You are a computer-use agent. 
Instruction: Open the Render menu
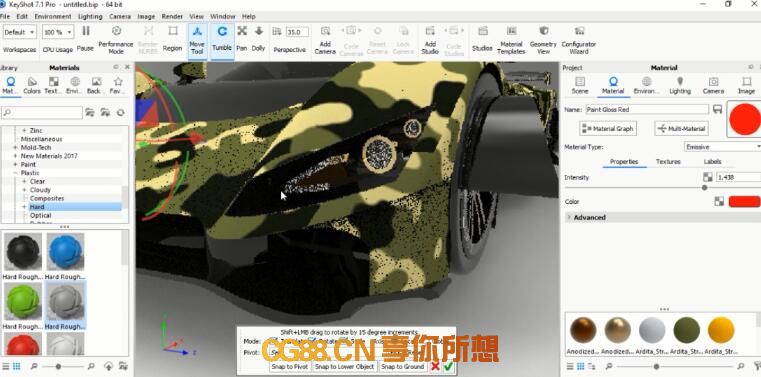pos(172,16)
